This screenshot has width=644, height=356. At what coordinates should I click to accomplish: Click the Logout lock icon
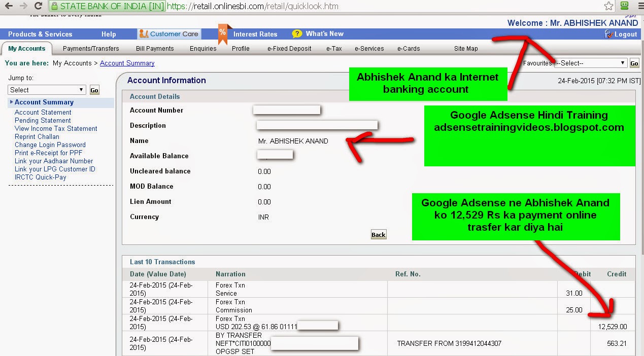coord(608,34)
